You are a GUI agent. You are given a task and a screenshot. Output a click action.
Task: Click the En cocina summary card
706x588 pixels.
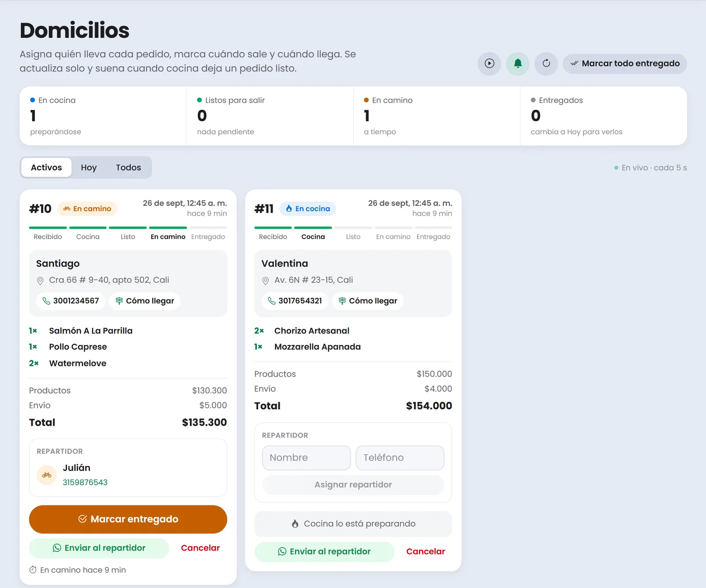pyautogui.click(x=103, y=116)
